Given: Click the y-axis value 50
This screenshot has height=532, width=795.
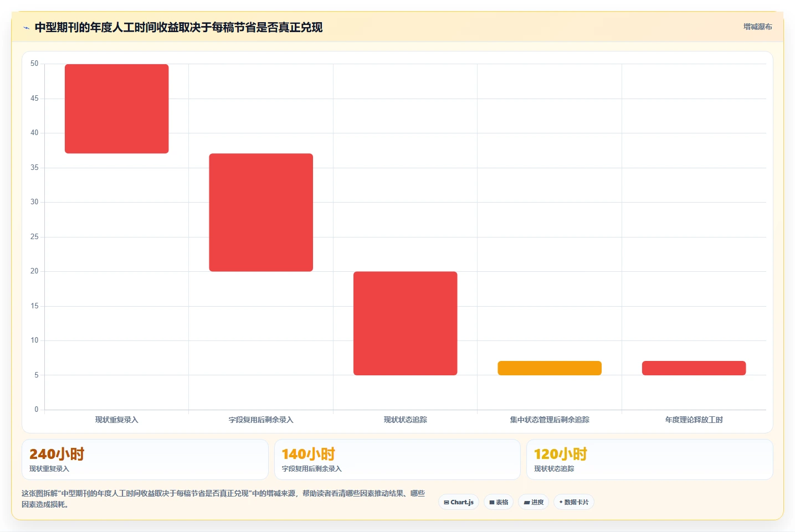Looking at the screenshot, I should (x=34, y=64).
